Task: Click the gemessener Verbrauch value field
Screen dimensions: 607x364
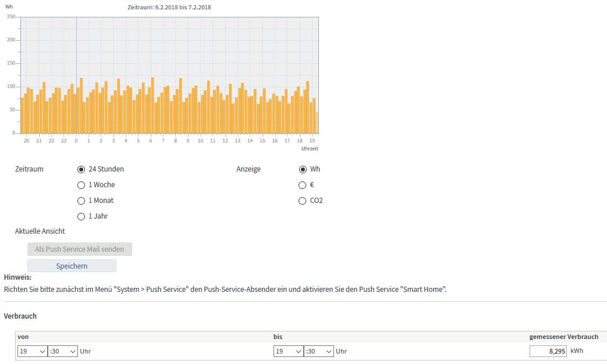Action: click(x=548, y=351)
